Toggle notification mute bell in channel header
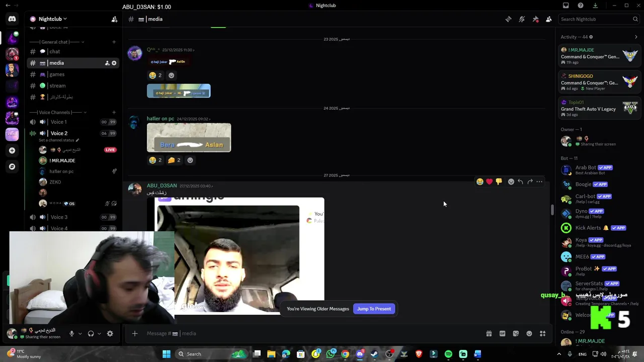 click(x=522, y=19)
